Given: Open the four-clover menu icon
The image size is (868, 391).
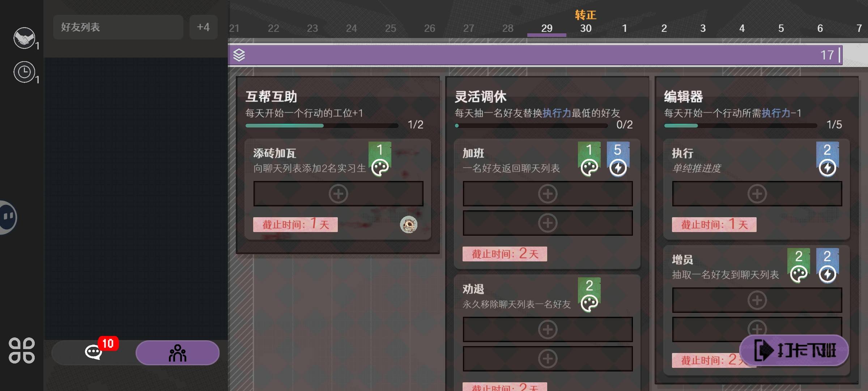Looking at the screenshot, I should click(x=22, y=350).
